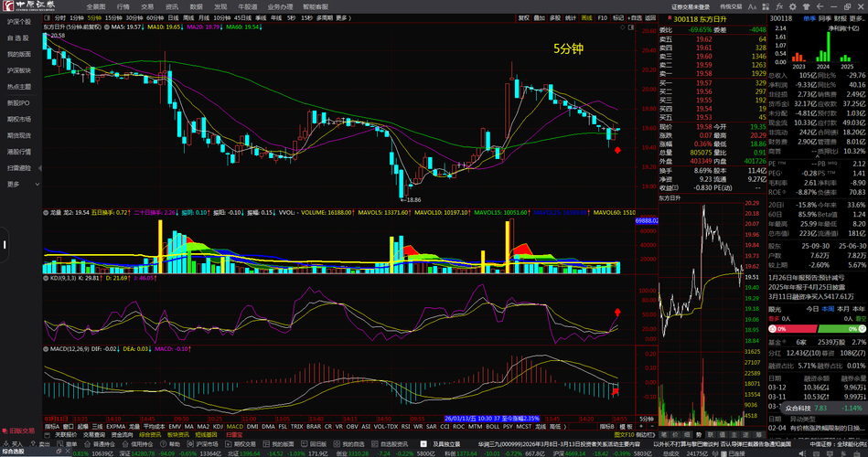
Task: Open F10 company info
Action: pos(602,18)
